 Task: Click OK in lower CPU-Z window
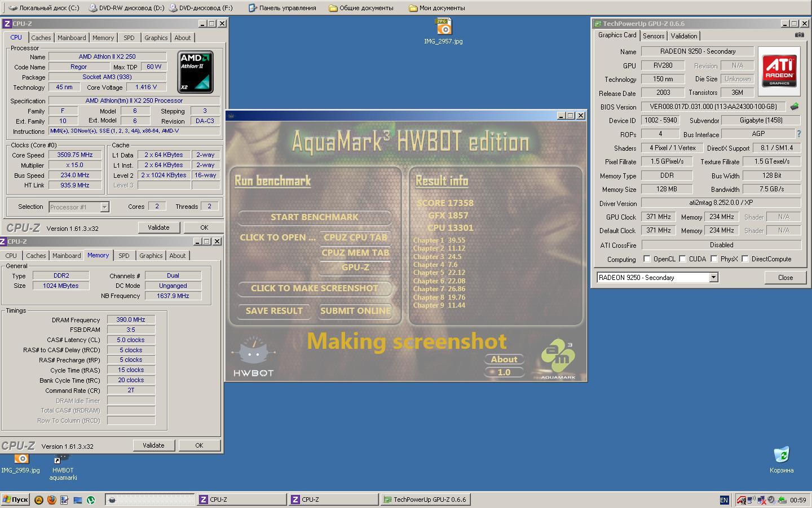pyautogui.click(x=199, y=445)
